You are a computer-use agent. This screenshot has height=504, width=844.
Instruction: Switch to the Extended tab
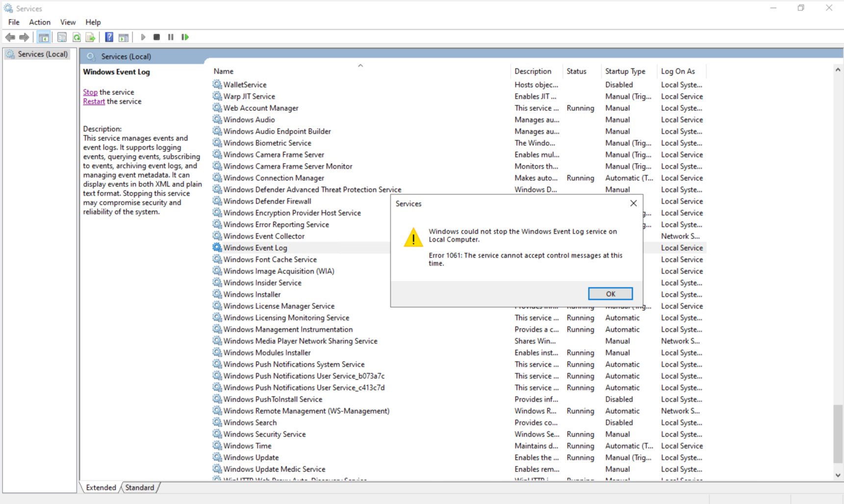[101, 487]
